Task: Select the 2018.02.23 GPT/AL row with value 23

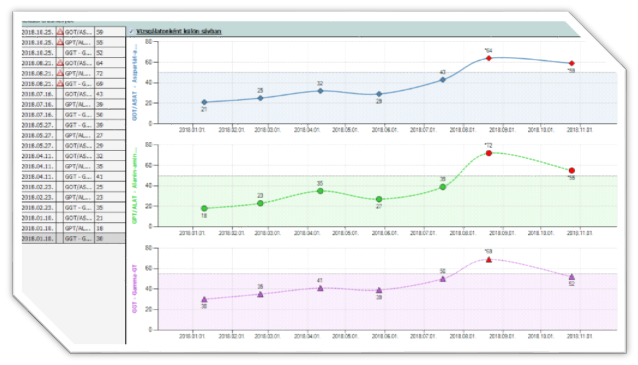Action: (x=74, y=197)
